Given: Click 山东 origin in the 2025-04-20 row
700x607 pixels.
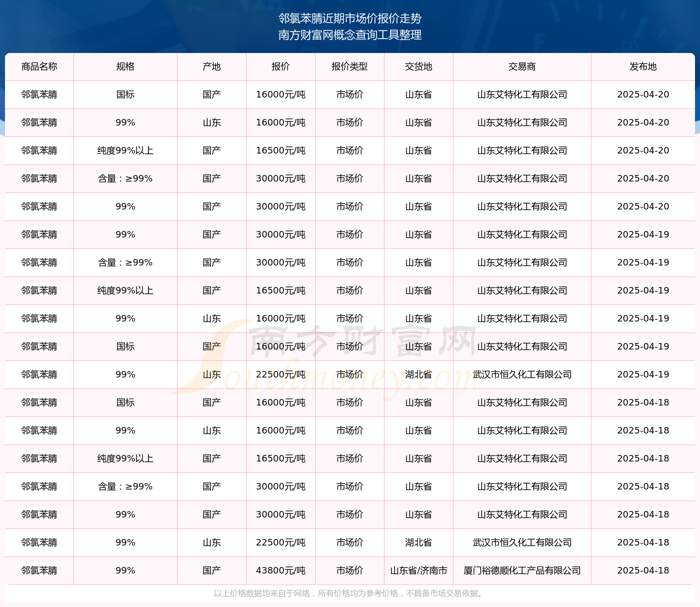Looking at the screenshot, I should point(212,122).
